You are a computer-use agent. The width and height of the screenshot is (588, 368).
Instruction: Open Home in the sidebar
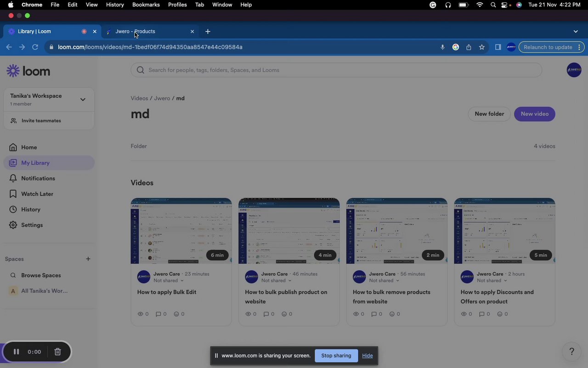click(29, 147)
